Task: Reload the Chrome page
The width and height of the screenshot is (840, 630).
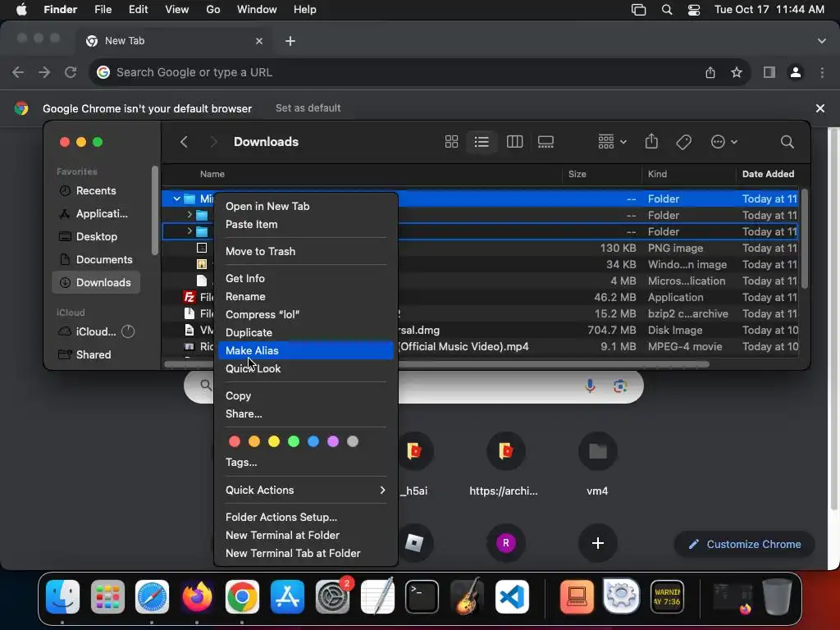Action: [x=71, y=72]
